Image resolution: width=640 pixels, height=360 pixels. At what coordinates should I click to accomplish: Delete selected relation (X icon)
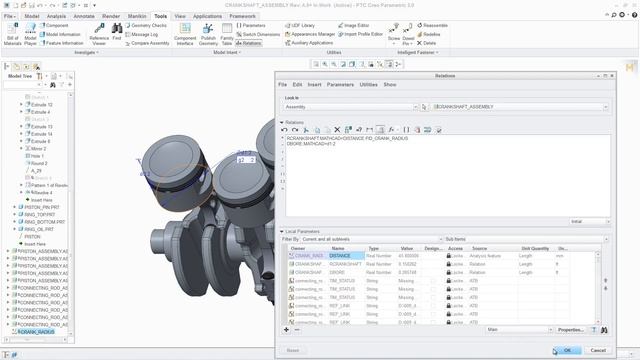click(x=337, y=130)
